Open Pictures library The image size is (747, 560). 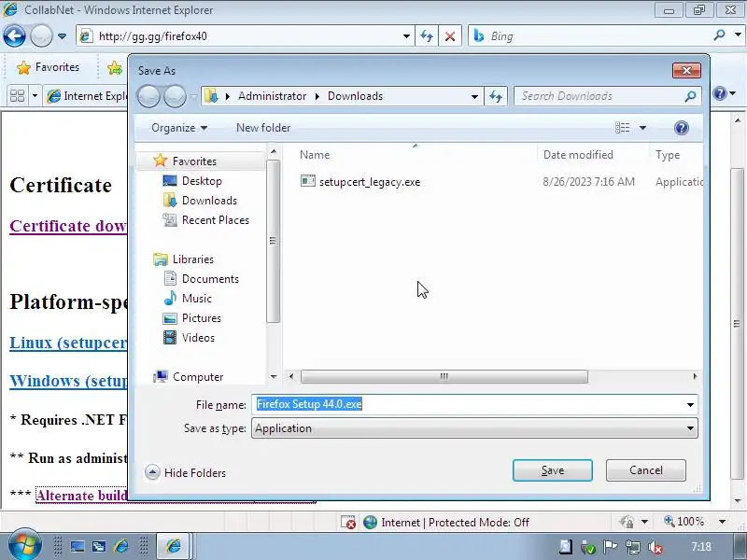point(202,318)
